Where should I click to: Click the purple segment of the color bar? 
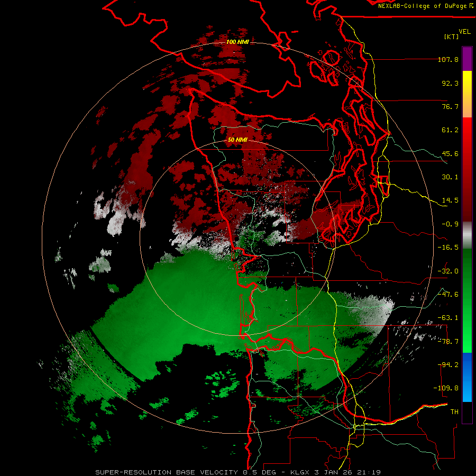coord(467,59)
